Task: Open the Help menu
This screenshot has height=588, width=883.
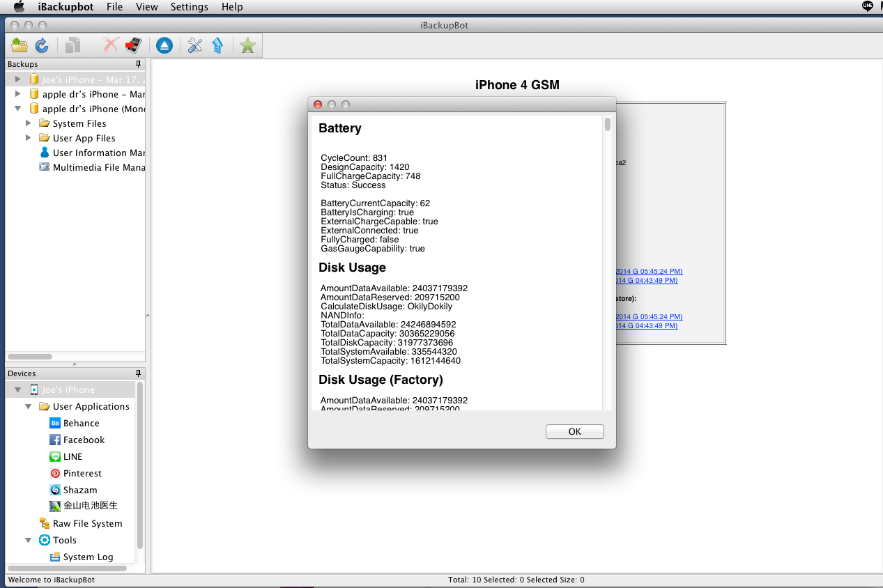Action: 232,7
